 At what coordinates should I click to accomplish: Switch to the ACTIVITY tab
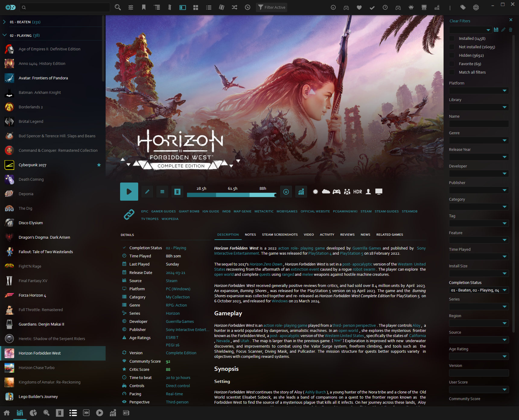[x=327, y=235]
